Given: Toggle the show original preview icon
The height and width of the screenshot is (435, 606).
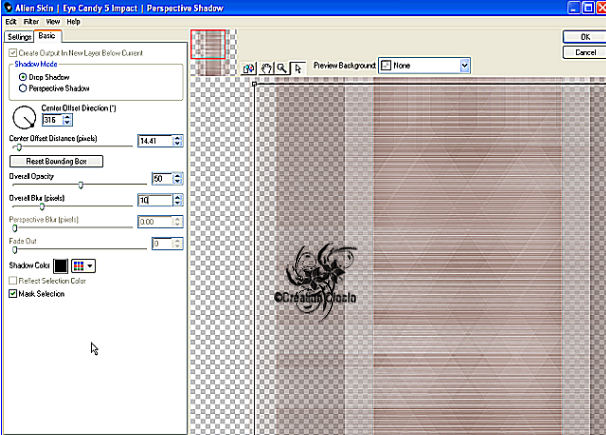Looking at the screenshot, I should pos(249,69).
